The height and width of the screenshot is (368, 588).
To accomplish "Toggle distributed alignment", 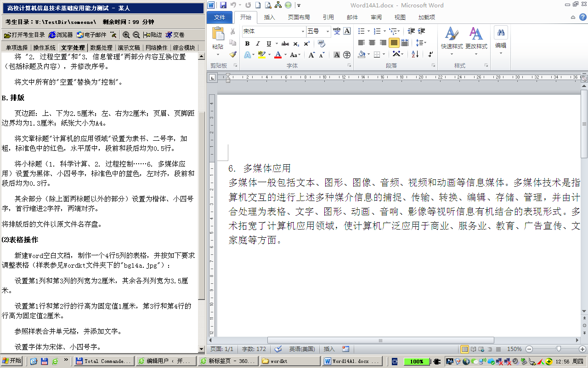I will pyautogui.click(x=405, y=43).
